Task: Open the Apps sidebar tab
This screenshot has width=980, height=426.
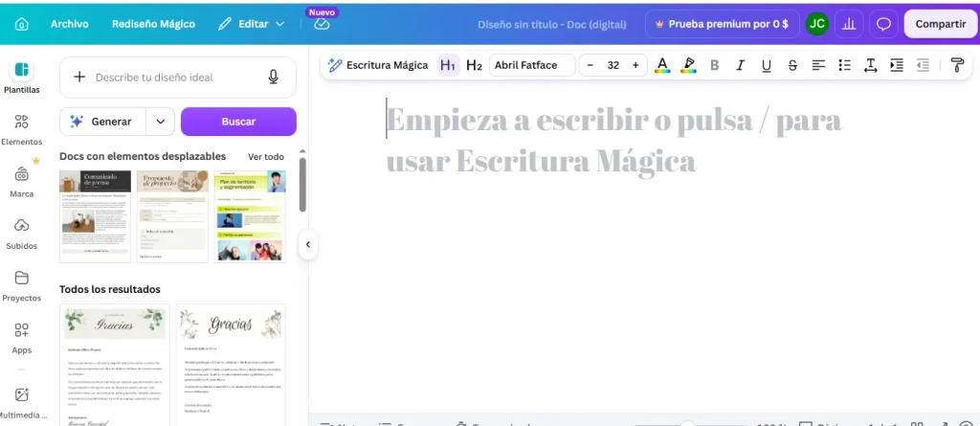Action: [x=21, y=339]
